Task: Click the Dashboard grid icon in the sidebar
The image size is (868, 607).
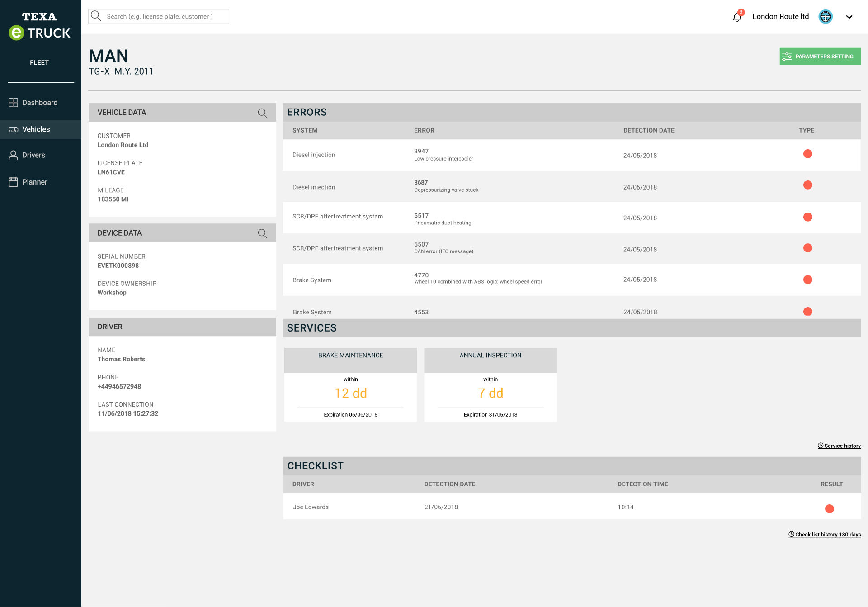Action: click(x=14, y=103)
